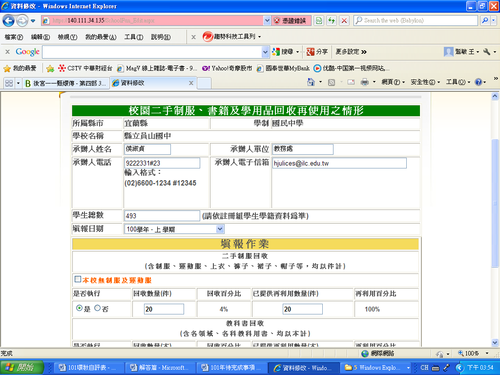Close the 資料修改 browser tab
Image resolution: width=500 pixels, height=375 pixels.
click(x=191, y=83)
